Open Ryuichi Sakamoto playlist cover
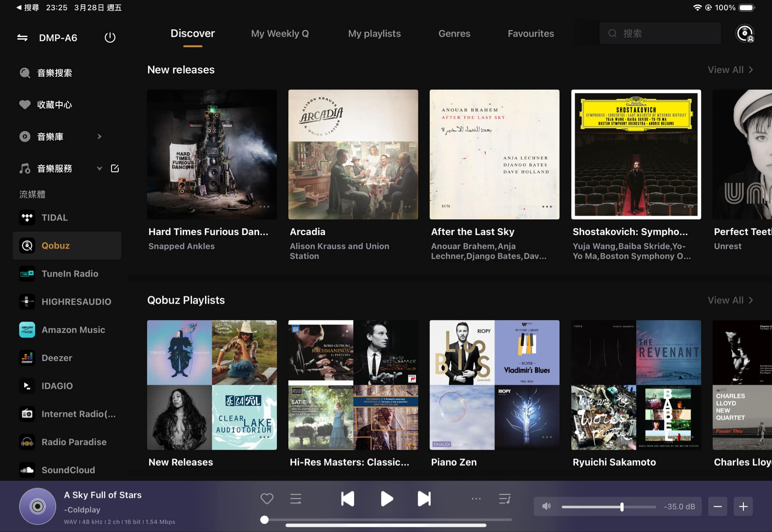Viewport: 772px width, 532px height. pos(636,385)
